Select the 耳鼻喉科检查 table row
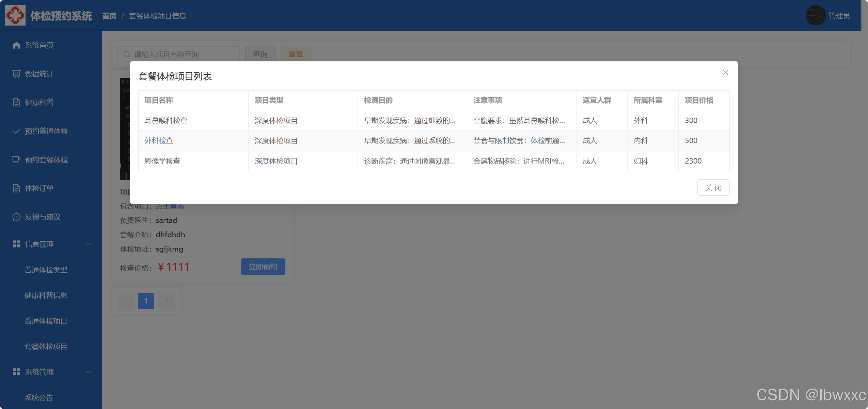The width and height of the screenshot is (868, 409). point(166,121)
